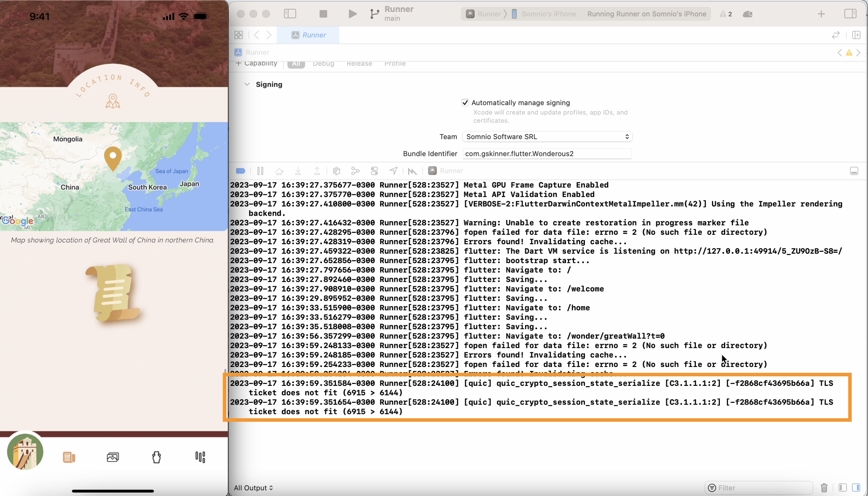Viewport: 868px width, 496px height.
Task: Pause program execution in debug bar
Action: [x=260, y=171]
